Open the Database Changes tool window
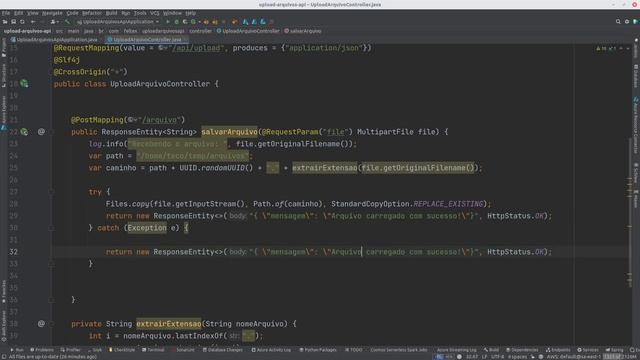Screen dimensions: 640x360 [x=223, y=350]
